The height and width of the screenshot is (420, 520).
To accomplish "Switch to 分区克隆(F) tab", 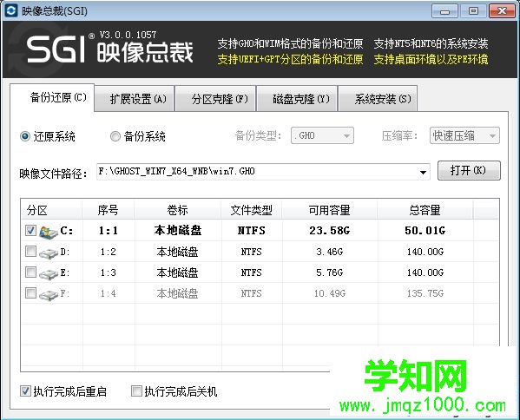I will 215,99.
